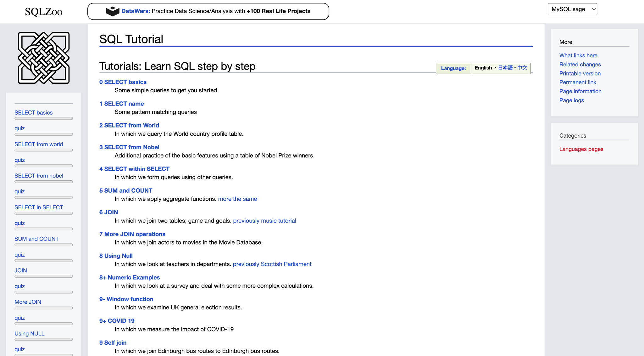Open quiz under More JOIN sidebar

(19, 318)
